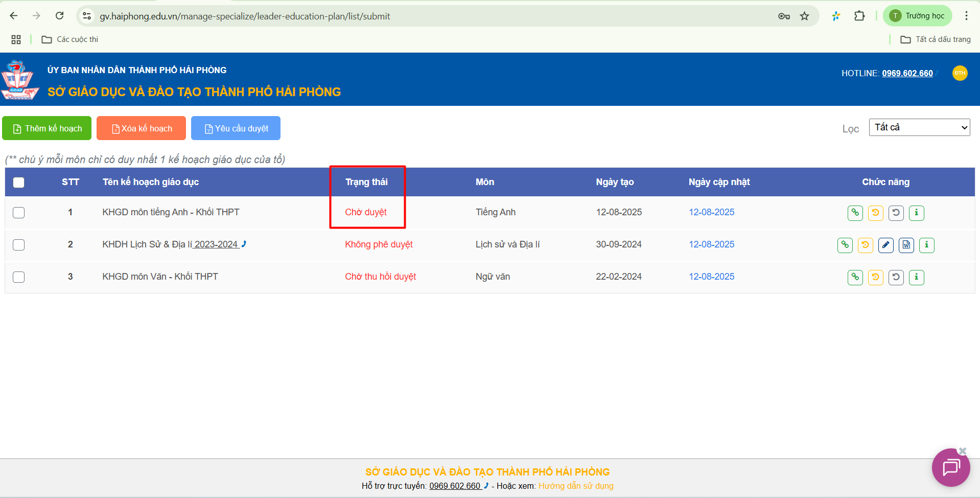The image size is (980, 498).
Task: Click the yellow history icon for KHGD môn Văn
Action: point(875,277)
